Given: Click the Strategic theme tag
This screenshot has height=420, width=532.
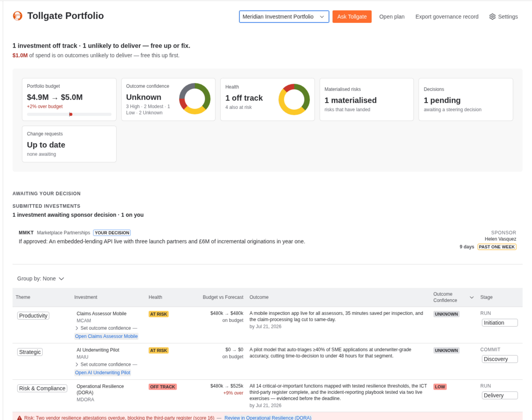Looking at the screenshot, I should click(30, 352).
